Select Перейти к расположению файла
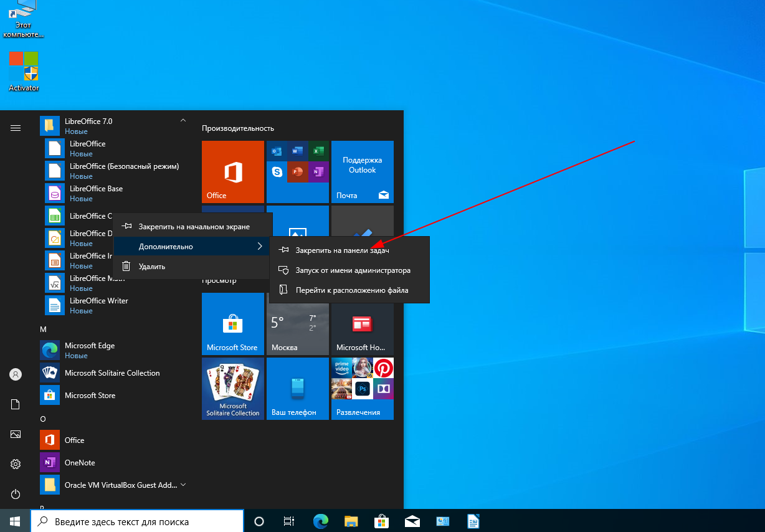The width and height of the screenshot is (765, 532). pos(349,290)
